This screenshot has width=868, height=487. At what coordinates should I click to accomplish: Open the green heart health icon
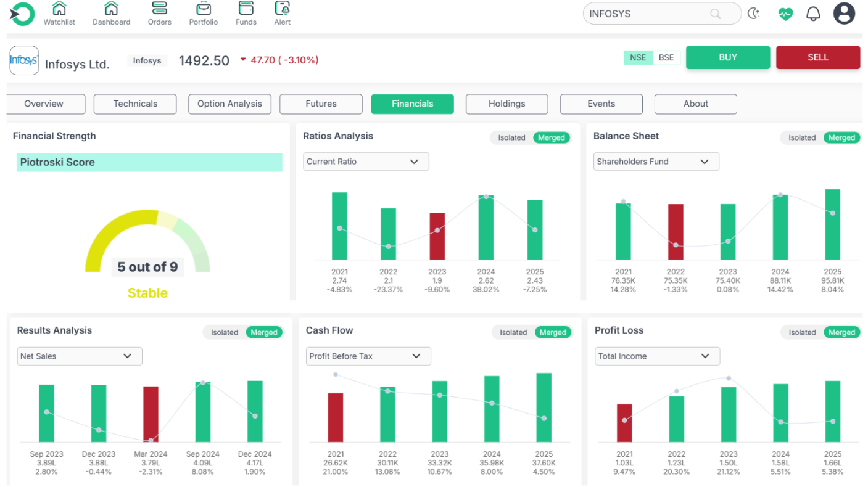tap(785, 14)
